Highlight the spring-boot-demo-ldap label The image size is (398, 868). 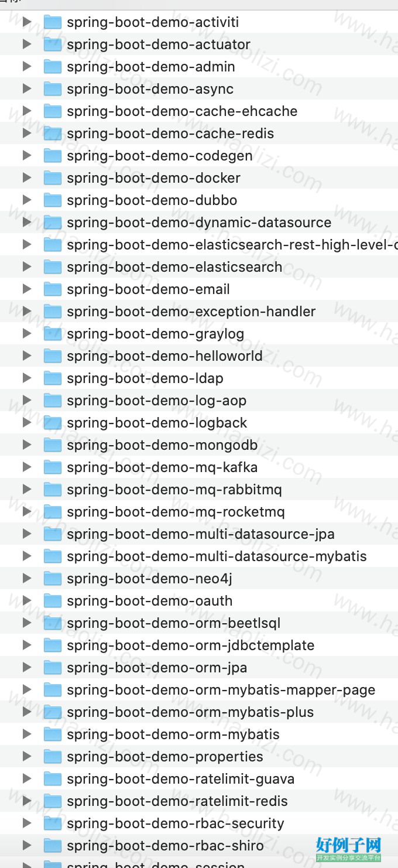(x=145, y=378)
